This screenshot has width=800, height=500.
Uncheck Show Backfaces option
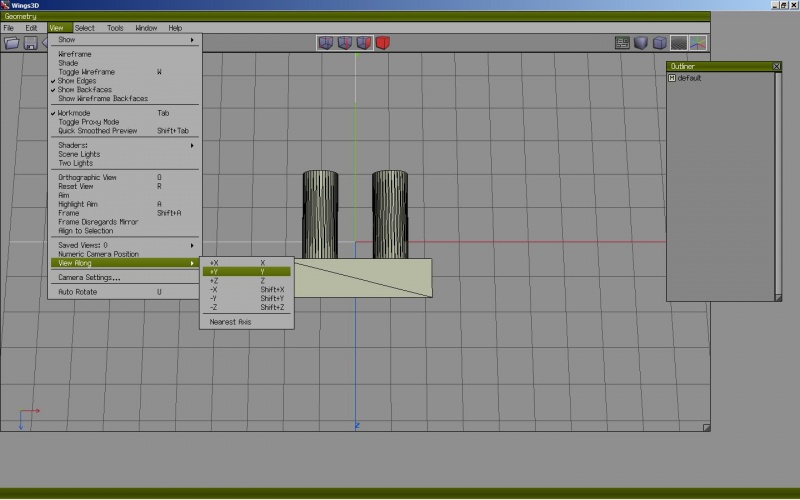coord(84,90)
